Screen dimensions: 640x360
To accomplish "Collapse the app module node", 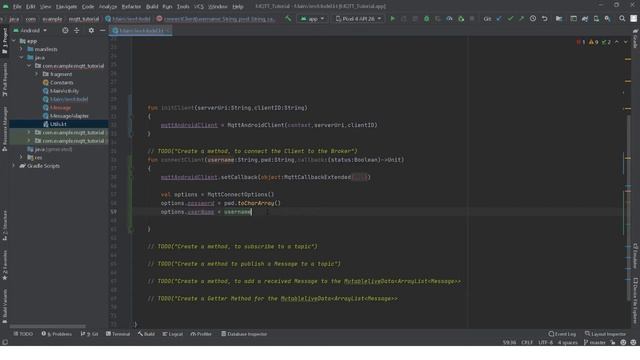I will [14, 41].
